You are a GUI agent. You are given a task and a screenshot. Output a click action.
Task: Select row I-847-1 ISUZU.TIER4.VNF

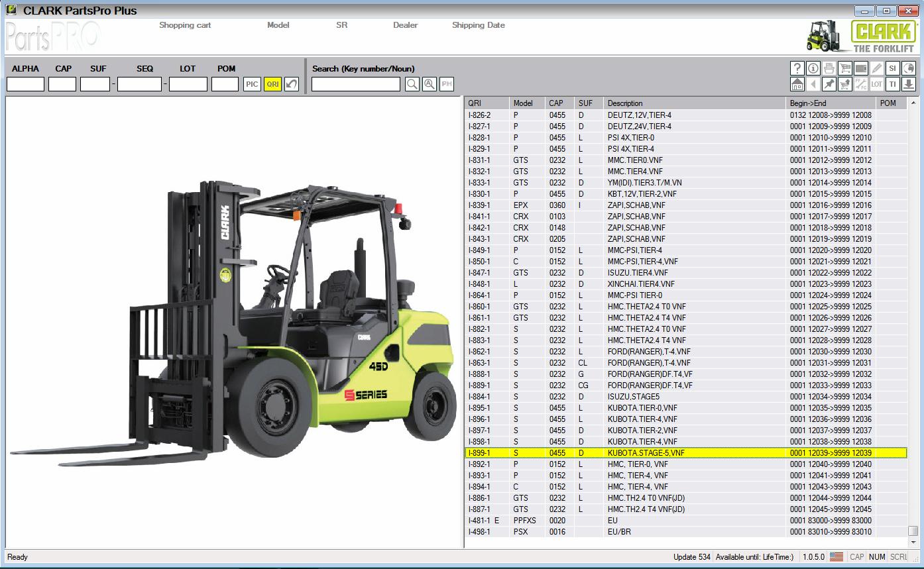[x=686, y=273]
